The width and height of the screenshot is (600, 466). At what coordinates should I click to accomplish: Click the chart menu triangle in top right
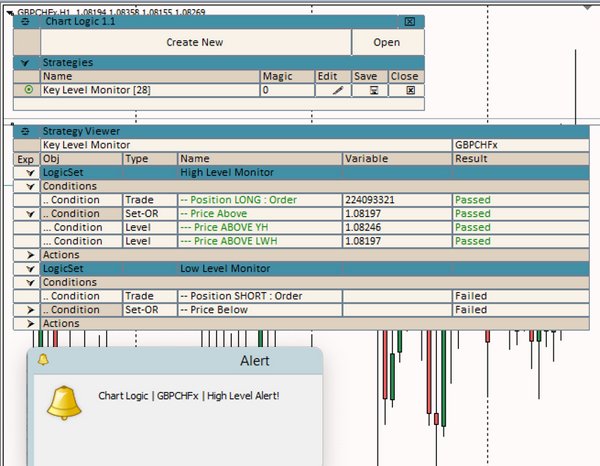click(588, 8)
